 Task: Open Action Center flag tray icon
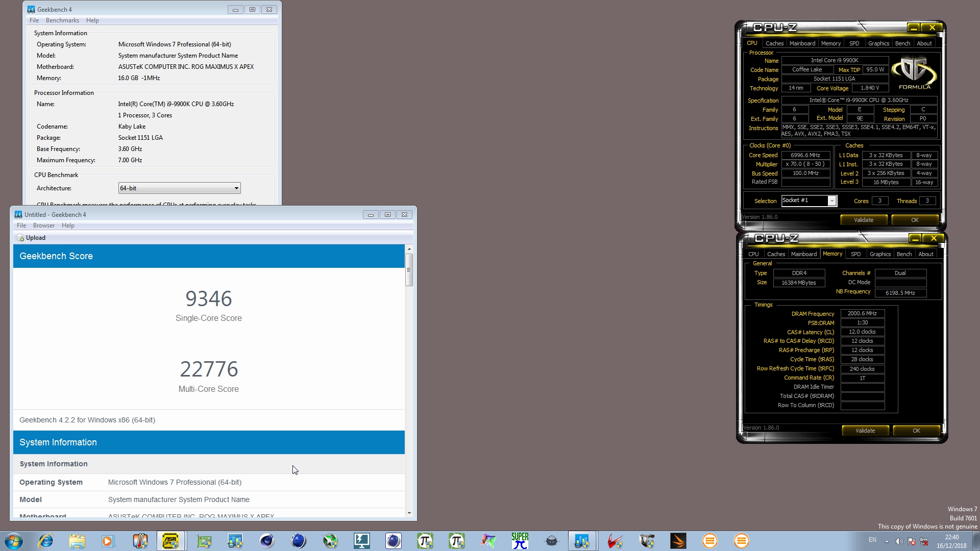coord(912,541)
